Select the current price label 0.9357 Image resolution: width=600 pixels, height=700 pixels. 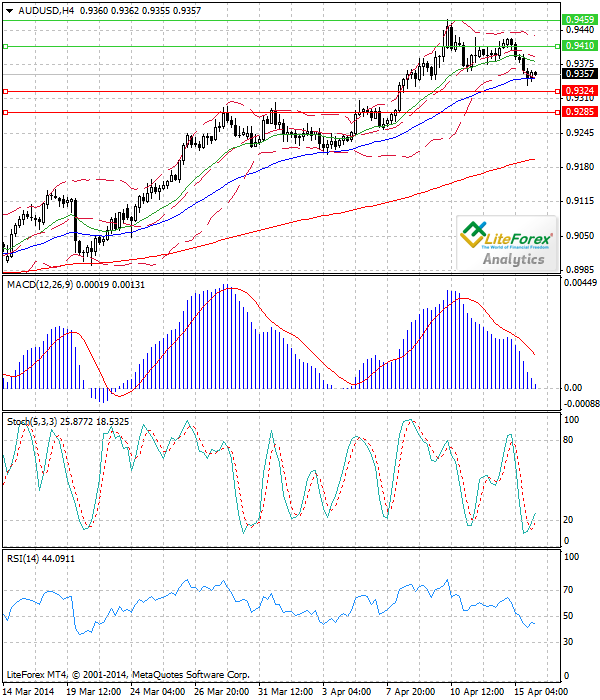pos(579,73)
